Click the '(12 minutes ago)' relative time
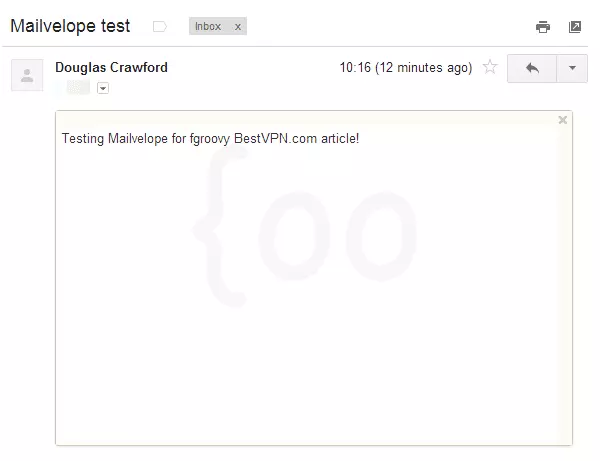Screen dimensions: 600x461 click(424, 68)
